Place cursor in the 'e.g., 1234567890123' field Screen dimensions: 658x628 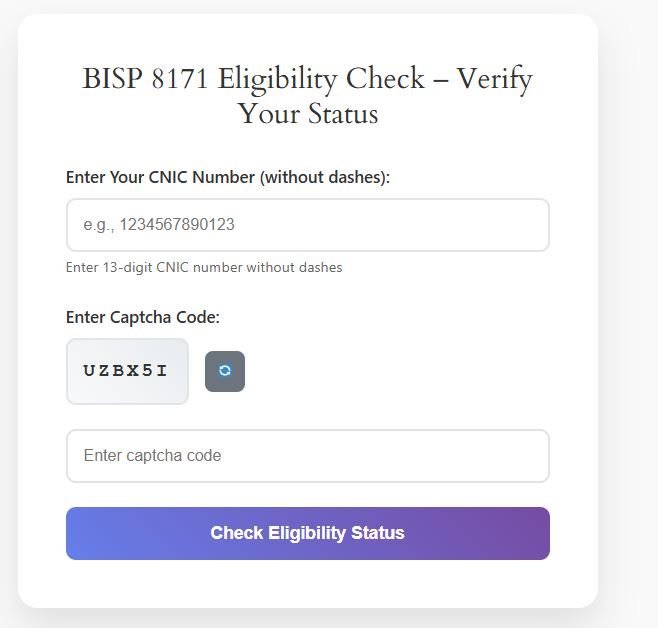tap(307, 225)
